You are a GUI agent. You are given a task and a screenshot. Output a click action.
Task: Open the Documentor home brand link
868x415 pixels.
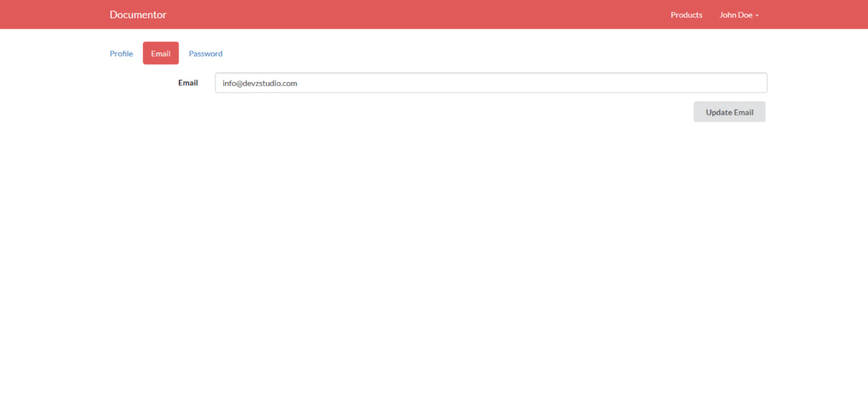tap(138, 15)
